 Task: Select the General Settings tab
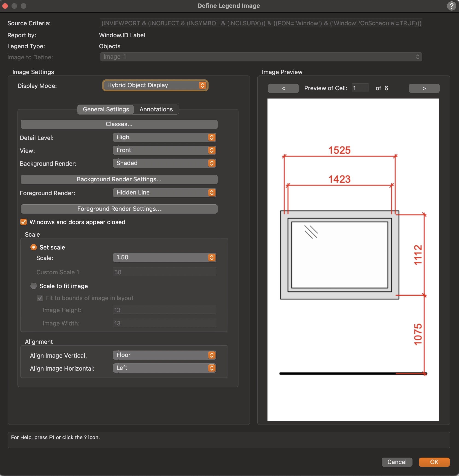[x=106, y=109]
